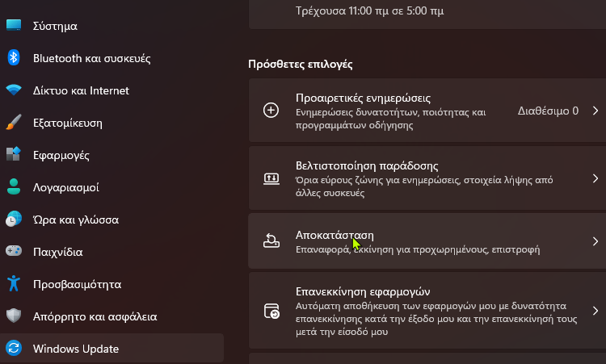The image size is (606, 364).
Task: Click the description Επαναφορά, εκκίνηση για προχωρημένους
Action: (x=418, y=249)
